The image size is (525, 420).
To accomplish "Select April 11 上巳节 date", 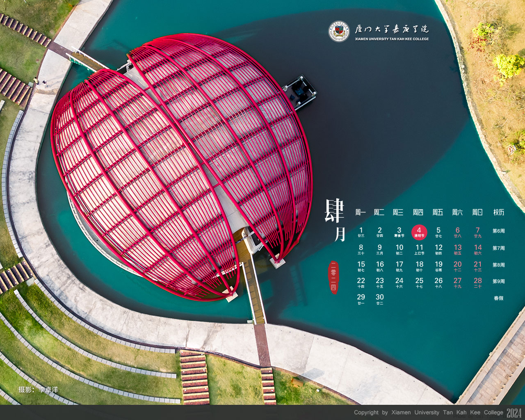I will point(419,249).
